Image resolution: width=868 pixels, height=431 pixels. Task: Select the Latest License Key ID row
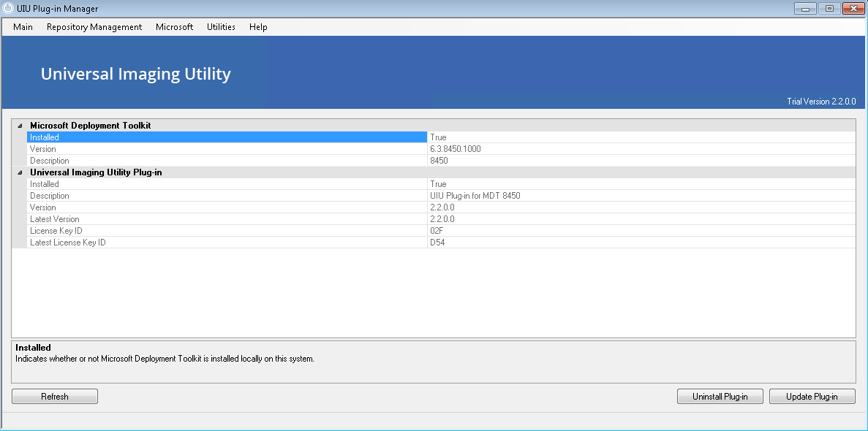pos(227,243)
